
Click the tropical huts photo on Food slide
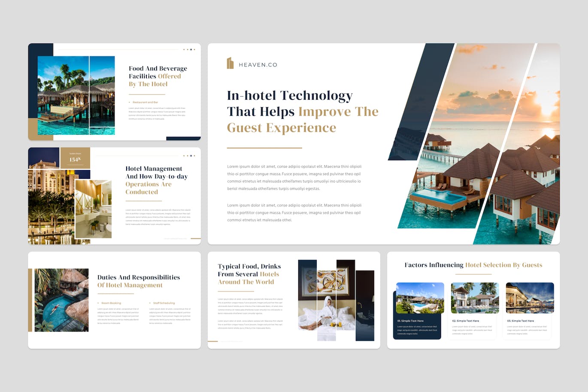76,95
